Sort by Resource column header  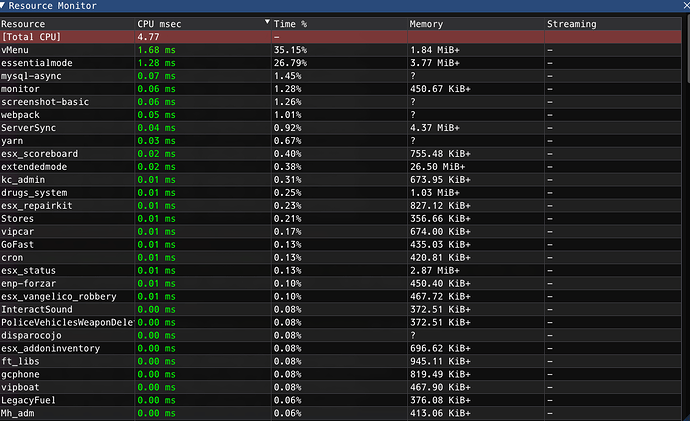(23, 24)
